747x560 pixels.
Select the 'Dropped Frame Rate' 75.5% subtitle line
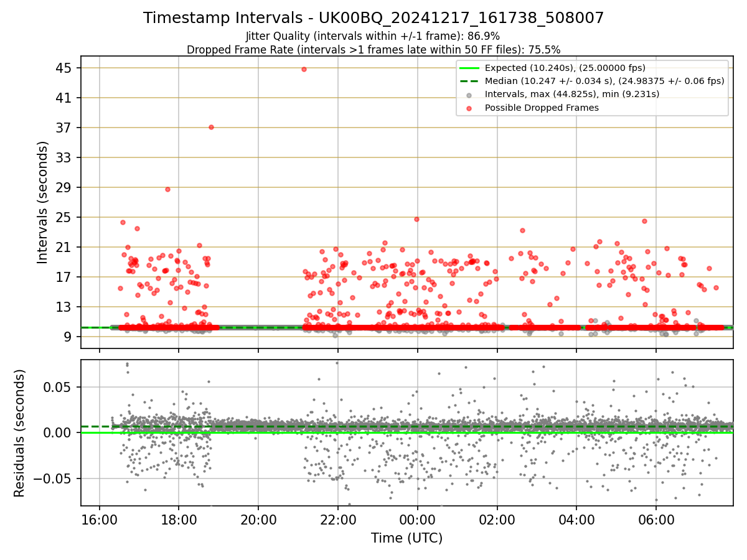click(374, 49)
